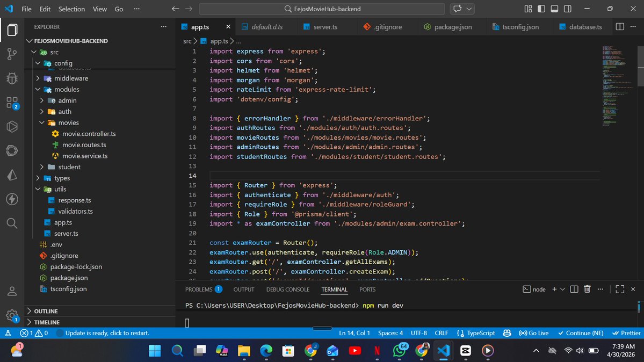Click Go Live in status bar
Image resolution: width=644 pixels, height=362 pixels.
tap(533, 333)
